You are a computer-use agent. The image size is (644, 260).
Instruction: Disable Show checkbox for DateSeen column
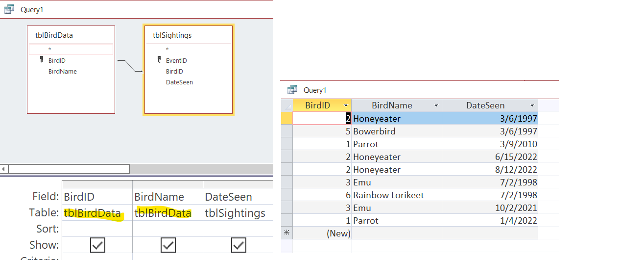(239, 245)
